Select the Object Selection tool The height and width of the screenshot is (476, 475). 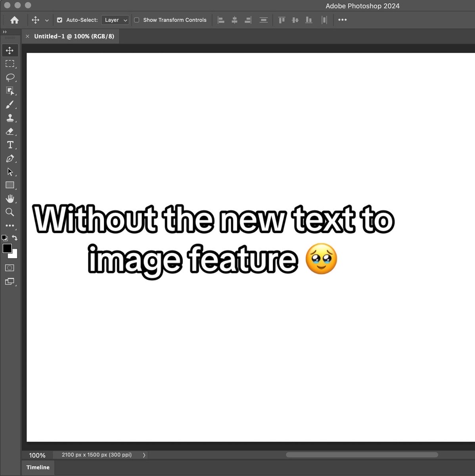point(10,91)
